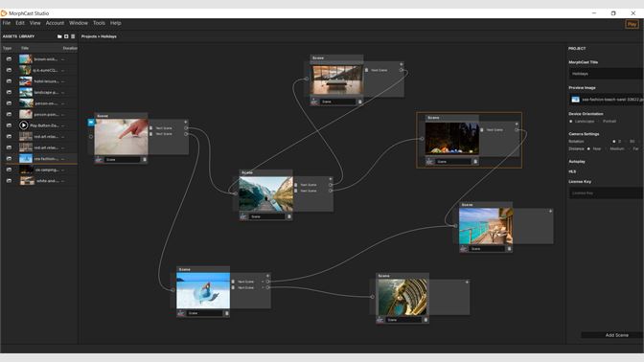Click the plus icon on the interior room scene
644x362 pixels.
(x=402, y=64)
